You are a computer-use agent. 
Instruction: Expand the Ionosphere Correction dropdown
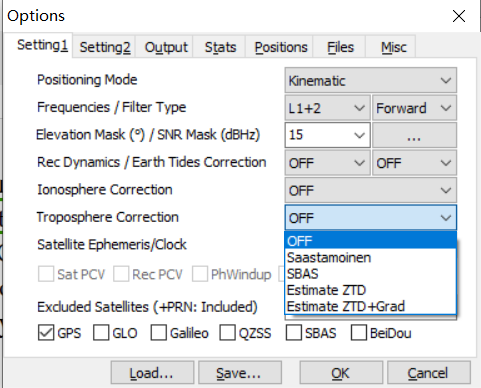pos(371,190)
